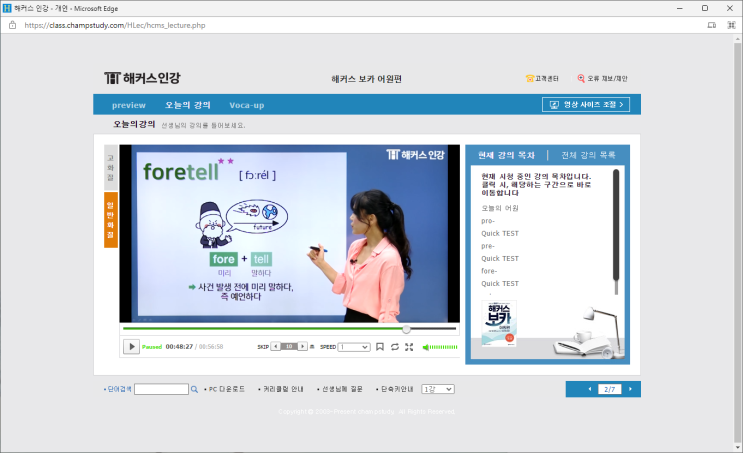Open the preview tab

[128, 105]
